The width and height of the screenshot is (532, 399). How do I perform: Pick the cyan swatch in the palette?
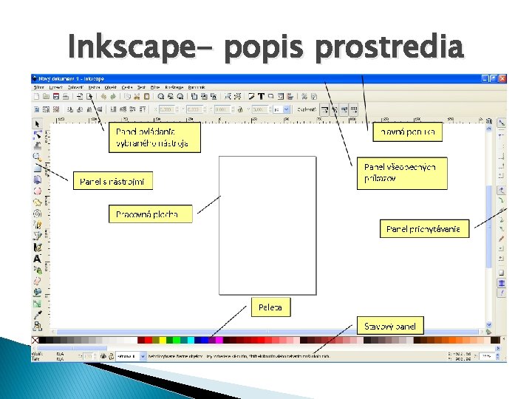[x=191, y=340]
